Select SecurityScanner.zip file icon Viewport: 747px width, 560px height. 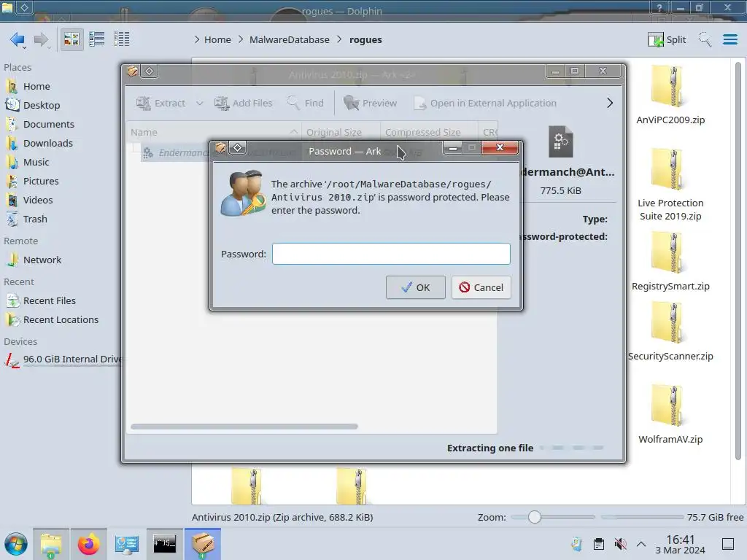click(670, 324)
